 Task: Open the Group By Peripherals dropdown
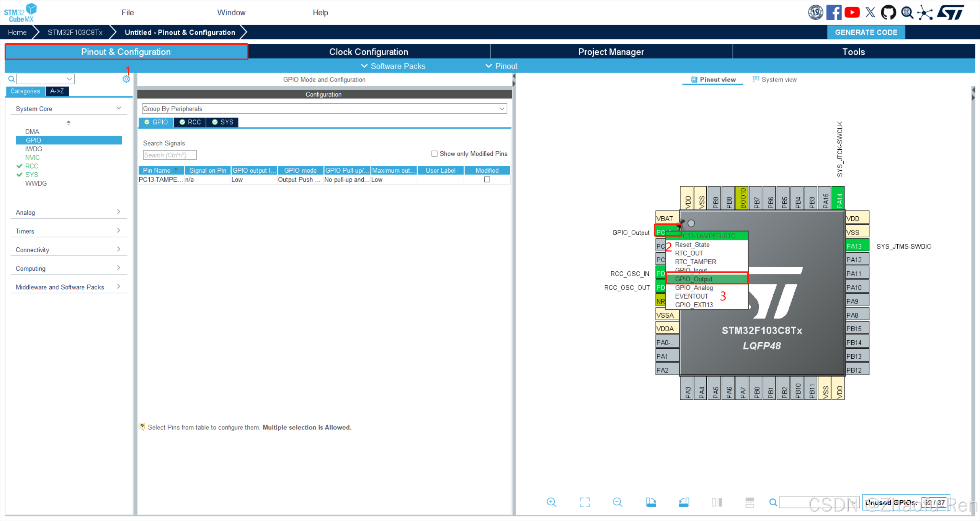pos(324,109)
